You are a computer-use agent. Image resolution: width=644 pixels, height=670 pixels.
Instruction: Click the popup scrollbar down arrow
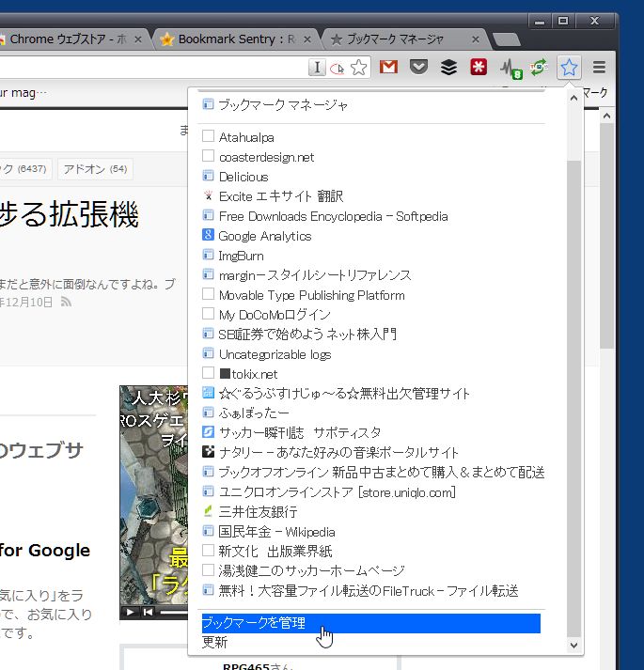573,646
